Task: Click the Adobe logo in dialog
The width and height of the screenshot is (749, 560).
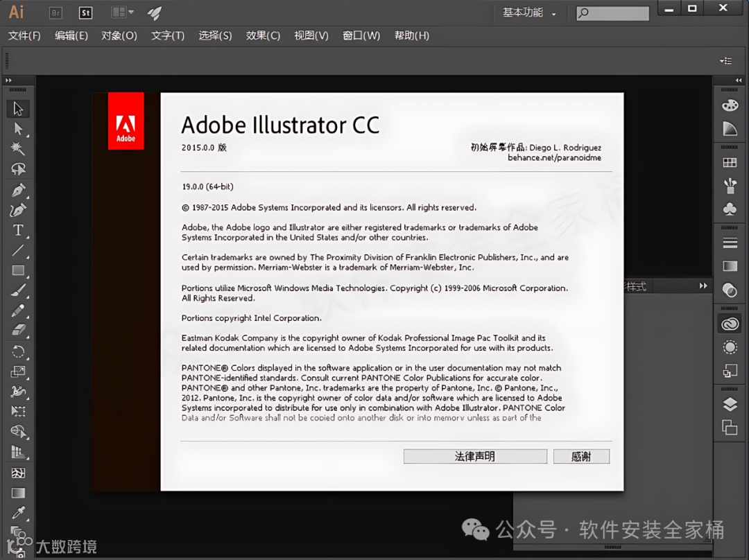Action: point(126,121)
